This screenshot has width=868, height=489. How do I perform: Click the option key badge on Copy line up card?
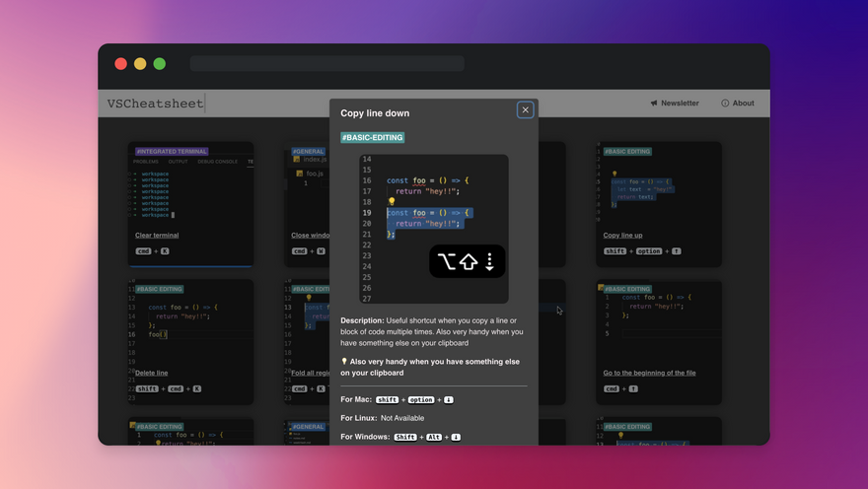click(x=649, y=251)
